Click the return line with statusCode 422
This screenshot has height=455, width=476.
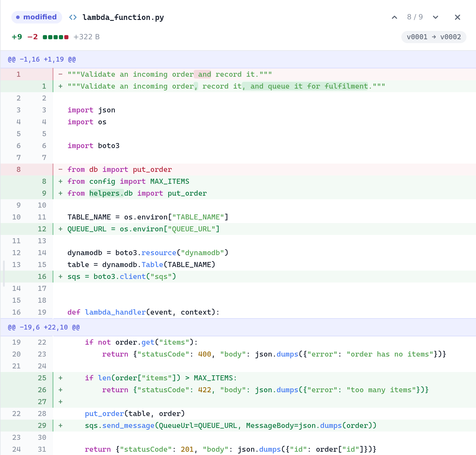pyautogui.click(x=238, y=390)
